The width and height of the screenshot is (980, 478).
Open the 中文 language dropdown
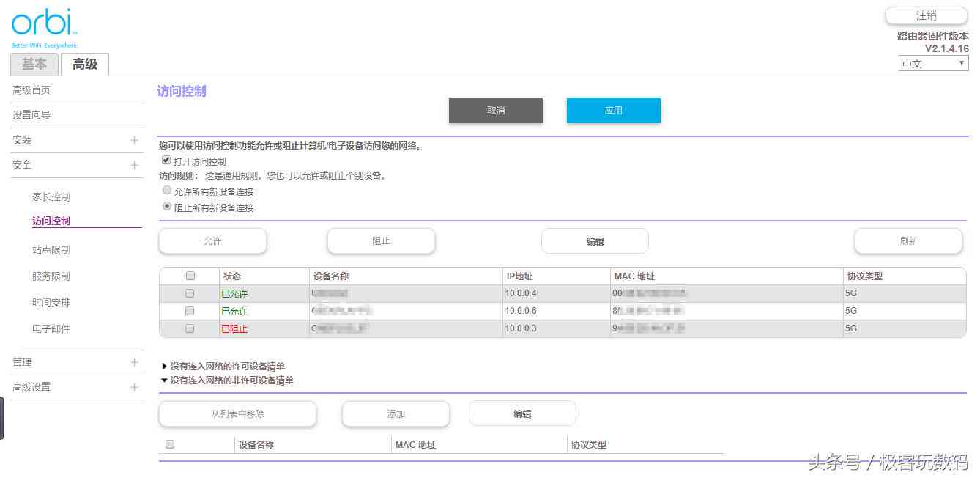[933, 64]
